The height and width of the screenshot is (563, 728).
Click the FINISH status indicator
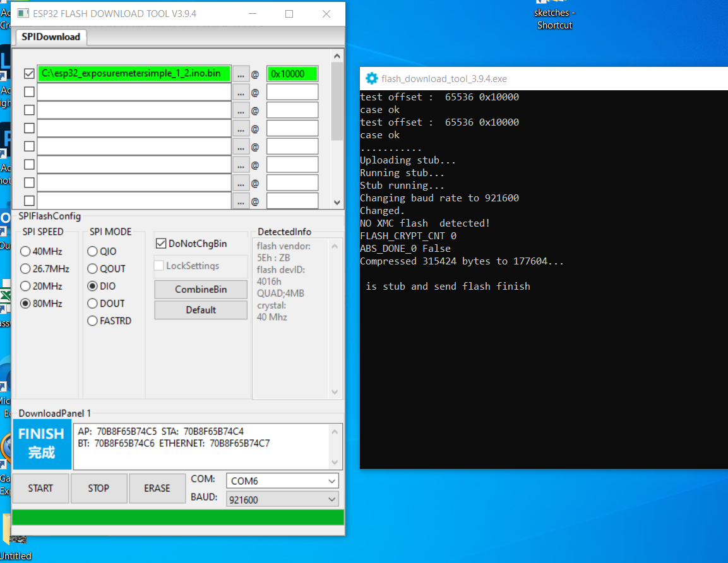(x=42, y=443)
